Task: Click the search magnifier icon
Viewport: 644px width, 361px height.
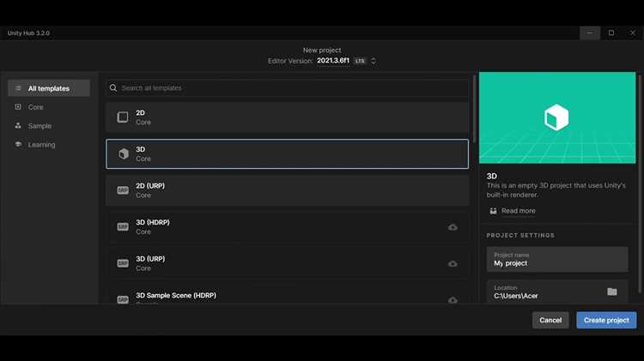Action: click(x=113, y=87)
